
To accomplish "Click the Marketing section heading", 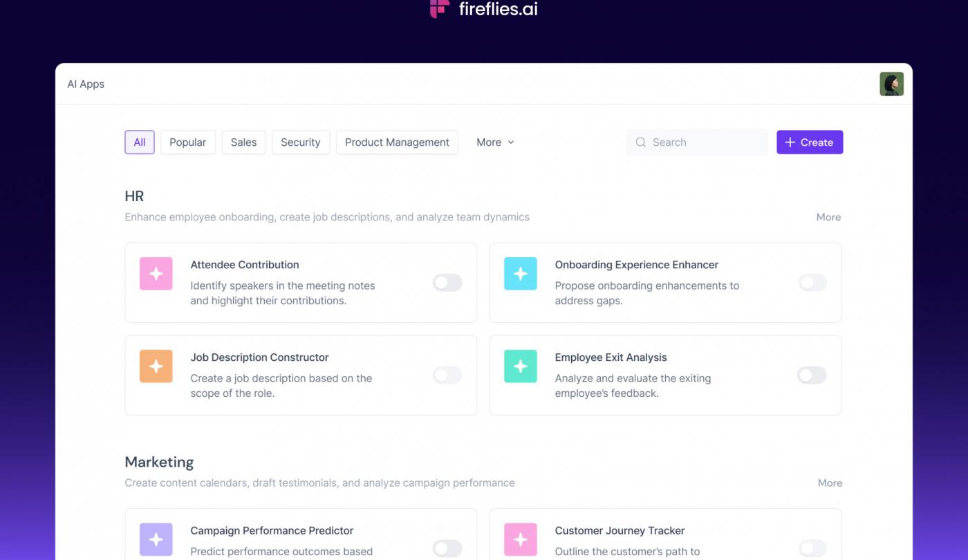I will click(x=159, y=463).
